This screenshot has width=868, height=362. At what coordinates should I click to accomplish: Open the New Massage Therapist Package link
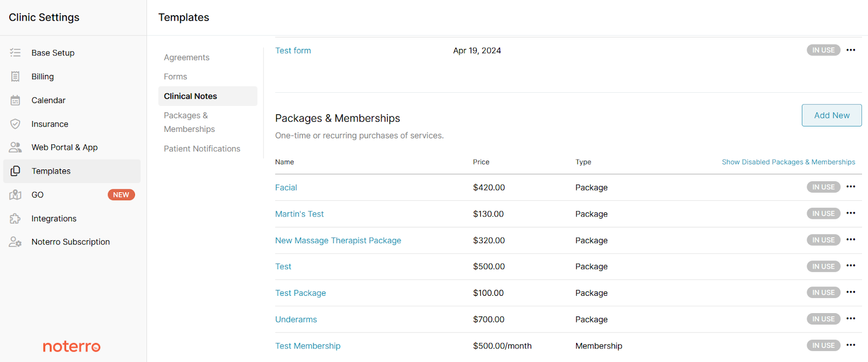pos(338,240)
